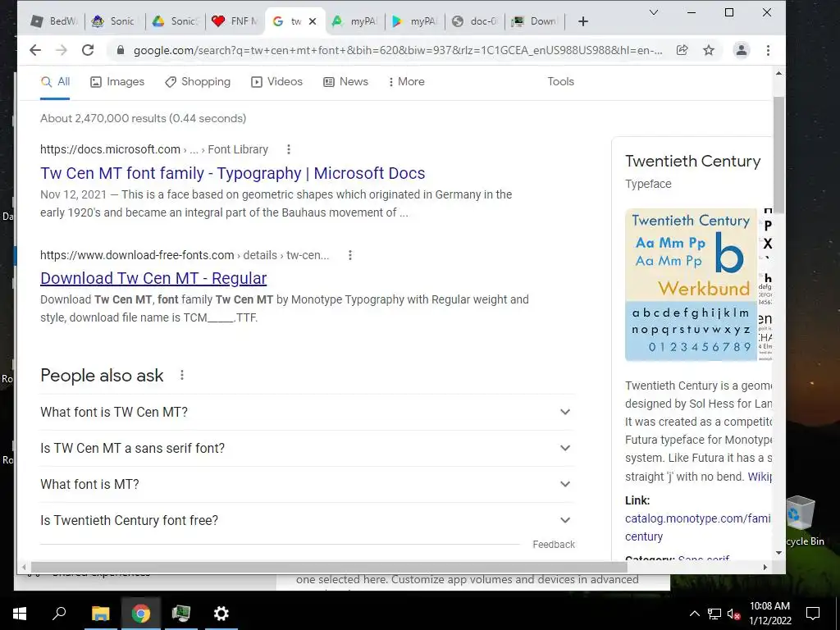840x630 pixels.
Task: Click the address bar URL
Action: (x=398, y=50)
